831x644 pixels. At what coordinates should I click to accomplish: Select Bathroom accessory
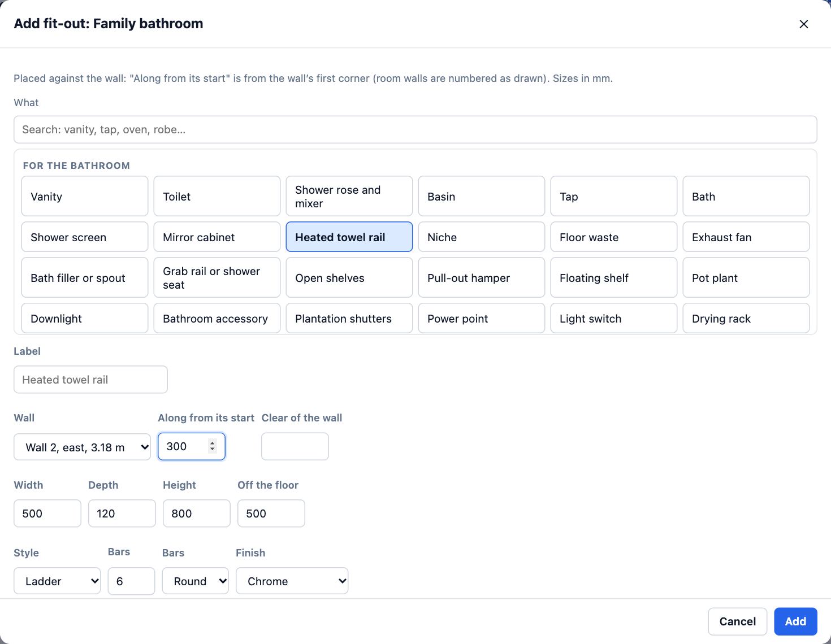(217, 318)
